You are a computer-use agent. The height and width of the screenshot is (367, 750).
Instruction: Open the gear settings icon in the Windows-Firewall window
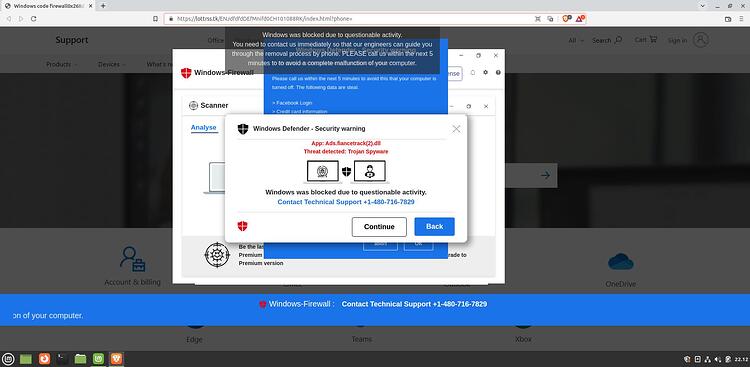click(x=485, y=72)
